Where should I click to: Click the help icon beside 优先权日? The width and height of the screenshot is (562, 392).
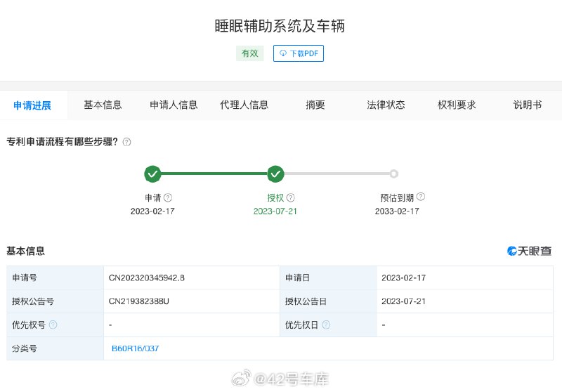[326, 325]
